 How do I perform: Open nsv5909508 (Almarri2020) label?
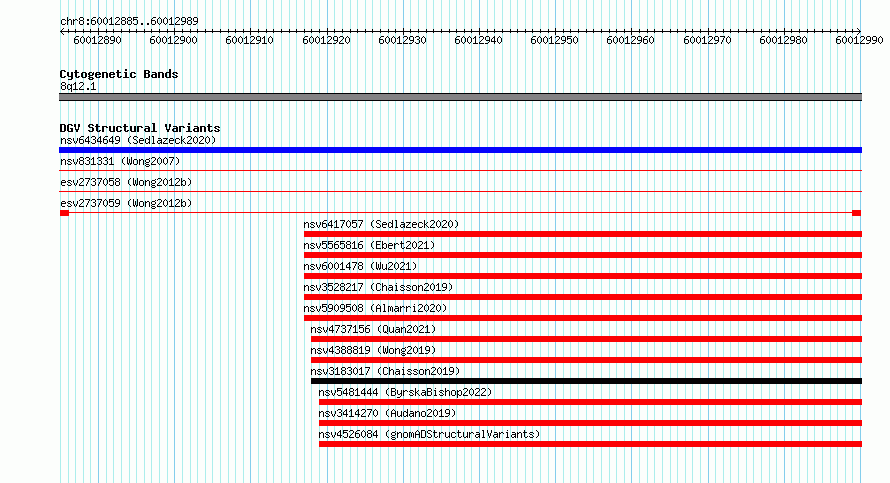coord(375,308)
